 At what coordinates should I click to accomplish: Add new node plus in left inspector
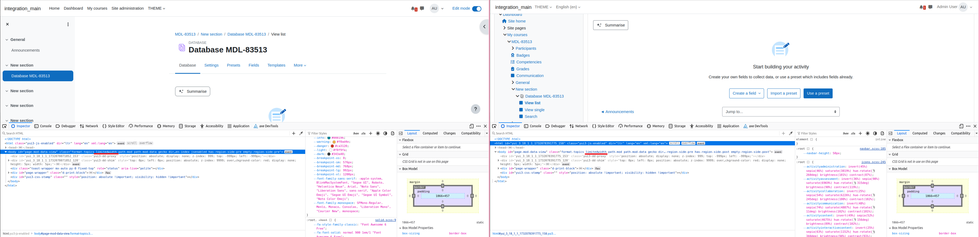(293, 133)
